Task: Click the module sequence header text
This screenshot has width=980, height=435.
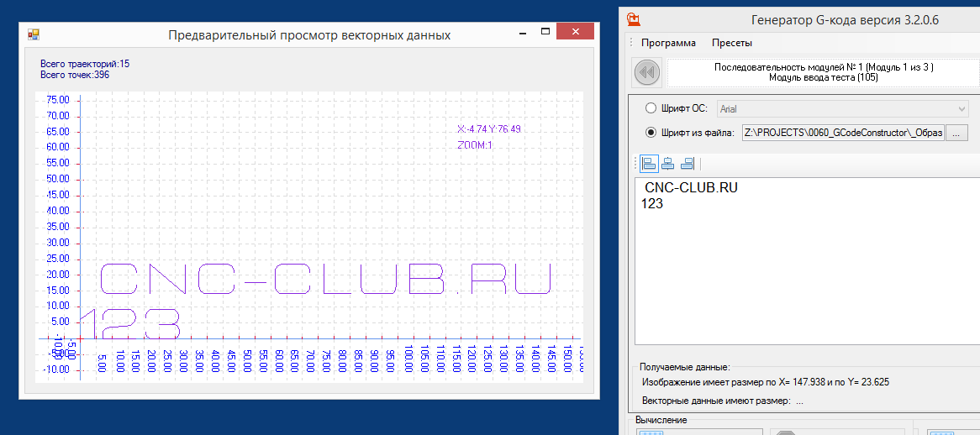Action: click(x=824, y=72)
